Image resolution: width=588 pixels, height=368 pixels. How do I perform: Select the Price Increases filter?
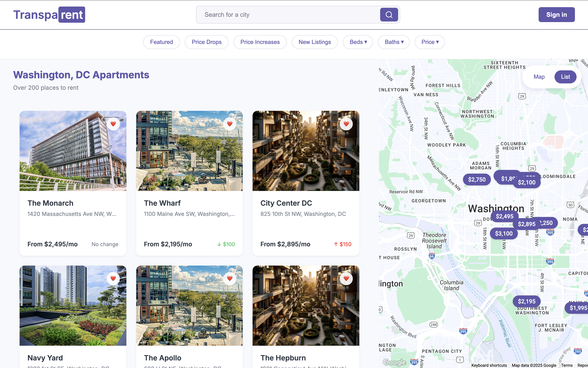[x=260, y=42]
